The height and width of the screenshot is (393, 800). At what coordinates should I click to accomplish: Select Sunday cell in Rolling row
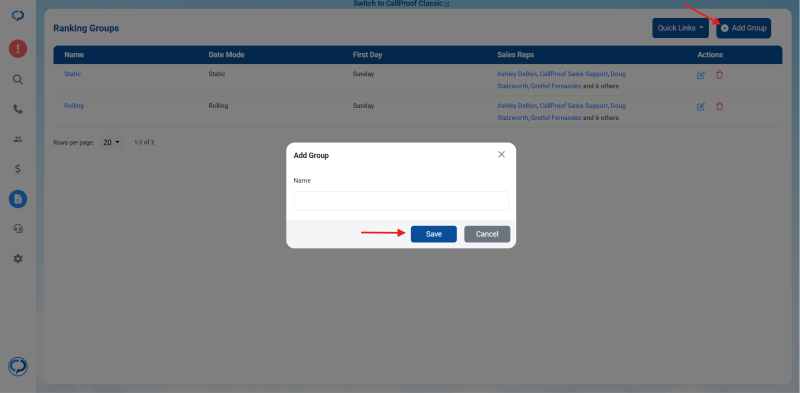363,106
